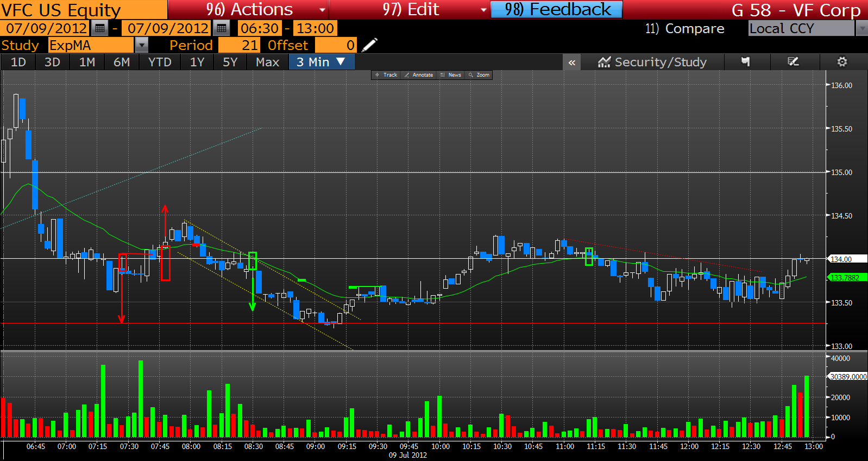Click the 13:00 end time field

point(315,28)
